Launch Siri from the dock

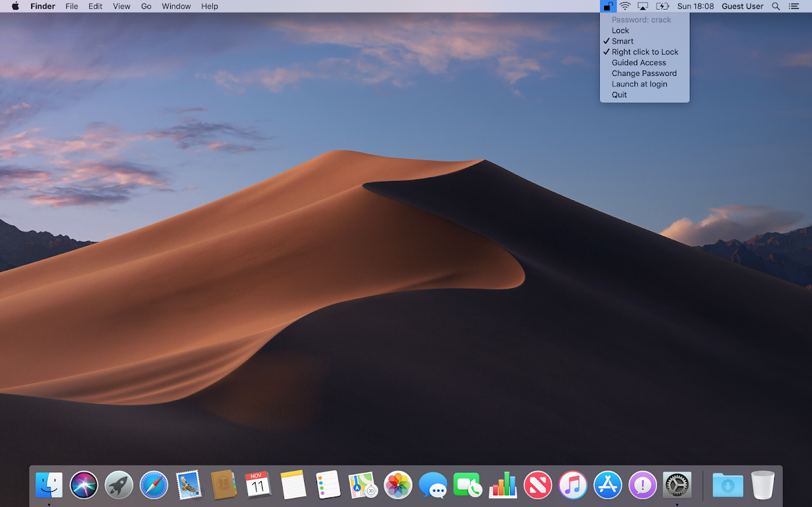(x=84, y=486)
